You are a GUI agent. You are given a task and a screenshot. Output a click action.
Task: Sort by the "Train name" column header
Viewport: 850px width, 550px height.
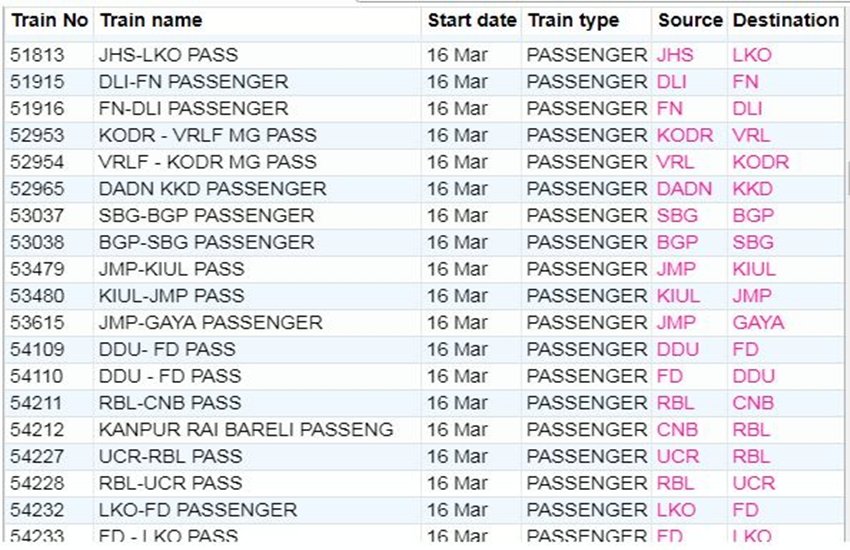point(151,20)
